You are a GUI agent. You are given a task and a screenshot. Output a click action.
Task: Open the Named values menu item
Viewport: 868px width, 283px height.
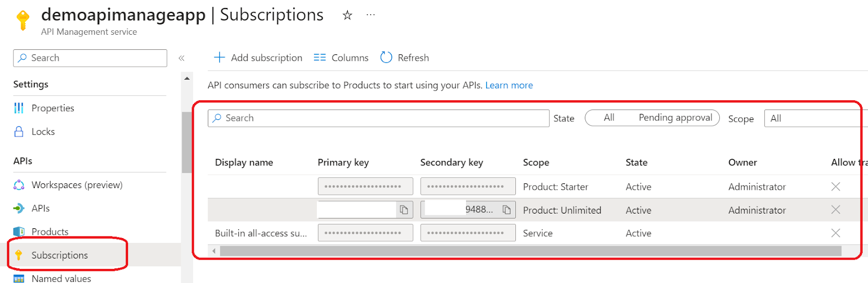coord(61,278)
